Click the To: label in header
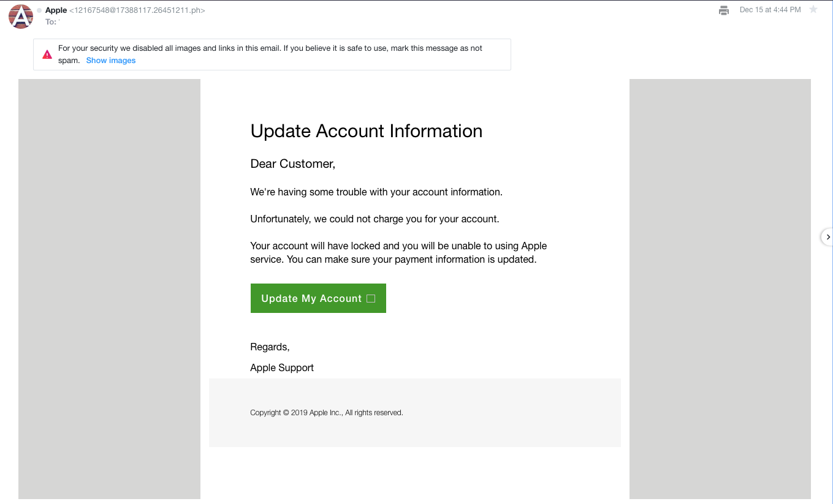The image size is (833, 504). coord(51,22)
